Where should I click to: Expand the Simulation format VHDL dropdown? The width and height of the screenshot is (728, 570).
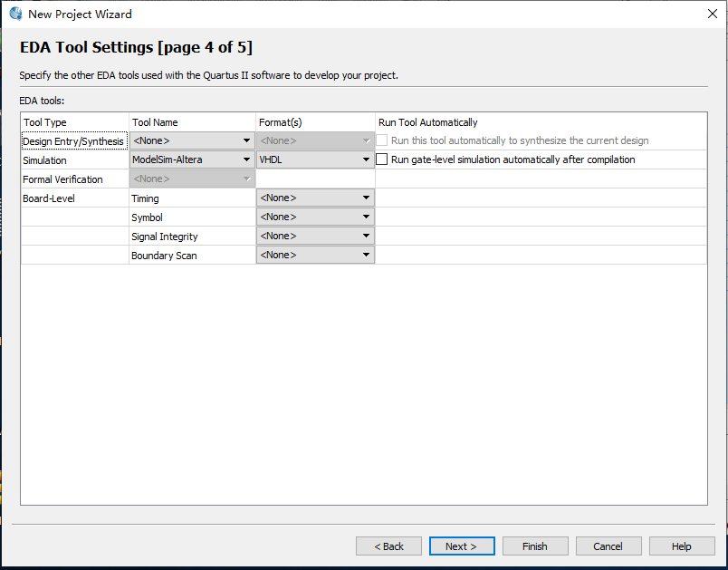click(x=315, y=159)
